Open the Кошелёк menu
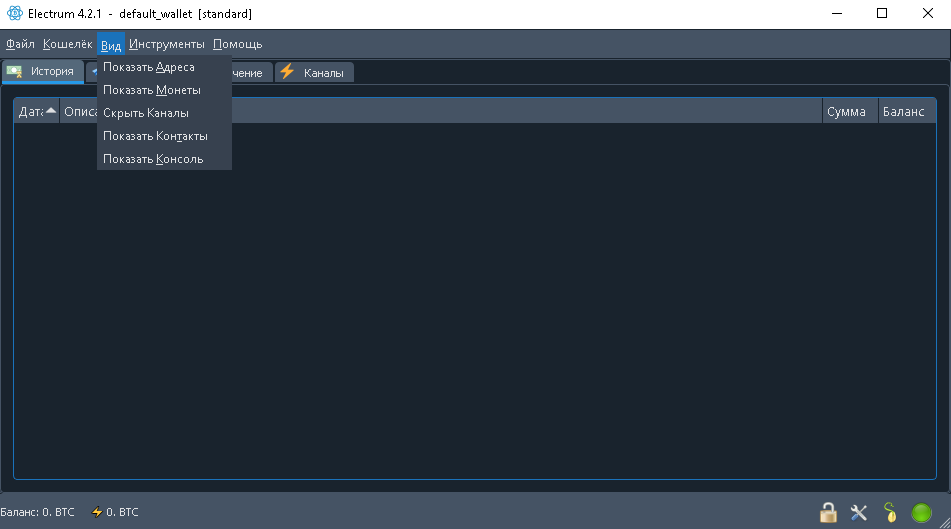 [x=67, y=44]
